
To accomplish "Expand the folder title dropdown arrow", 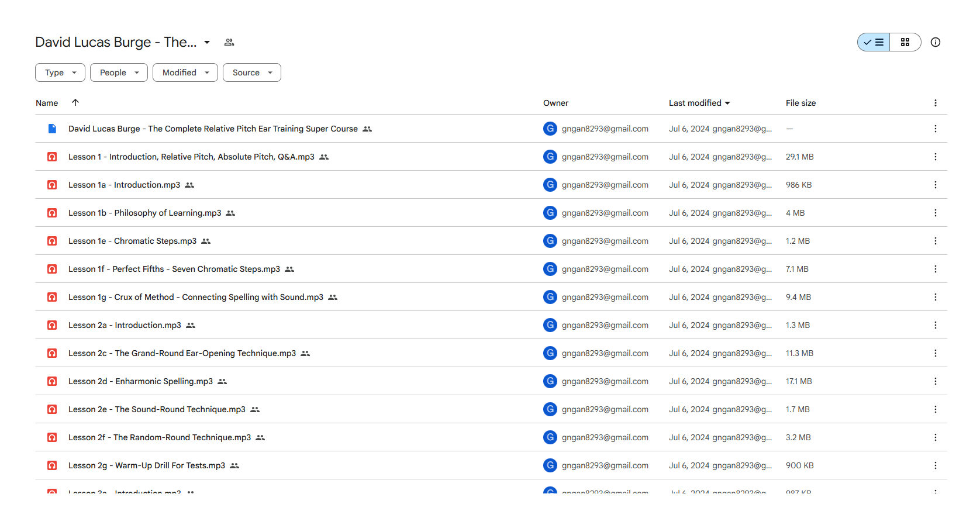I will [x=207, y=42].
